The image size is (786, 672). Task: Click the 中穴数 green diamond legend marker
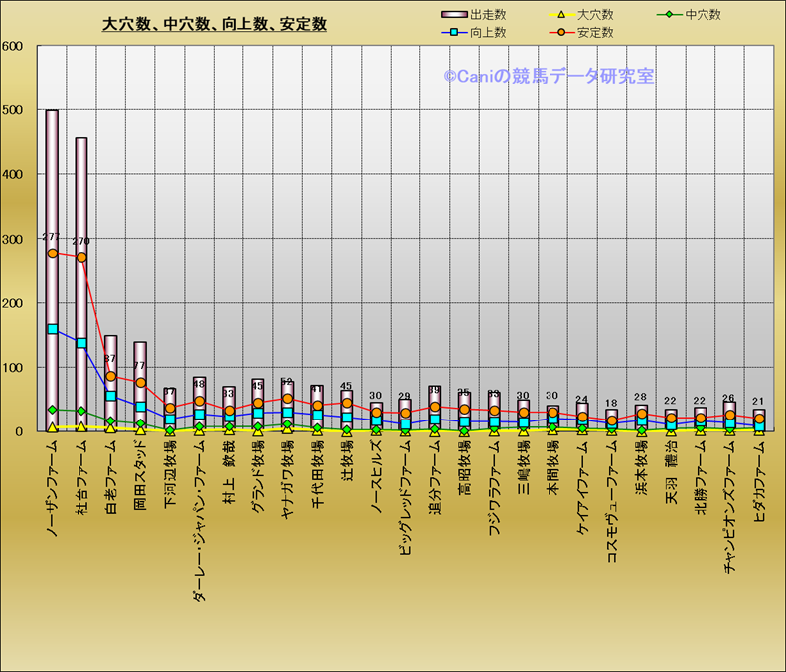[x=671, y=15]
